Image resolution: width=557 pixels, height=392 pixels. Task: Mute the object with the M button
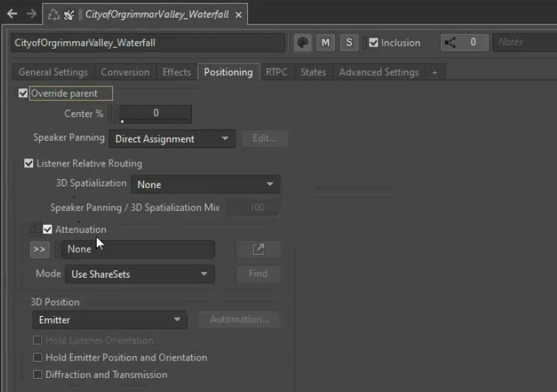tap(325, 43)
